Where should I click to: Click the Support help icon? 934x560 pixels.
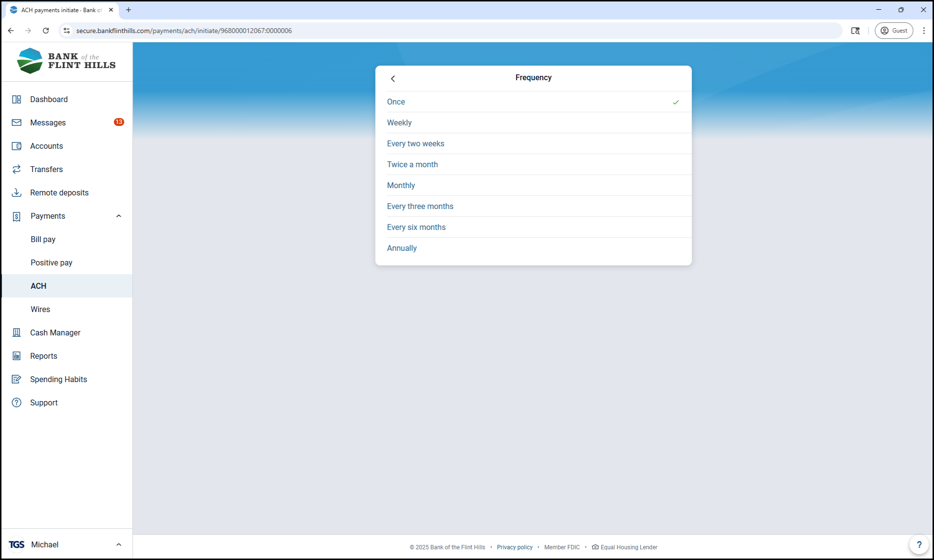click(x=17, y=402)
